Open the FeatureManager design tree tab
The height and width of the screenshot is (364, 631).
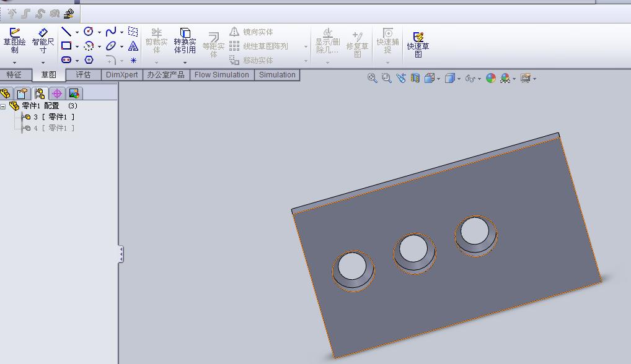[x=6, y=93]
